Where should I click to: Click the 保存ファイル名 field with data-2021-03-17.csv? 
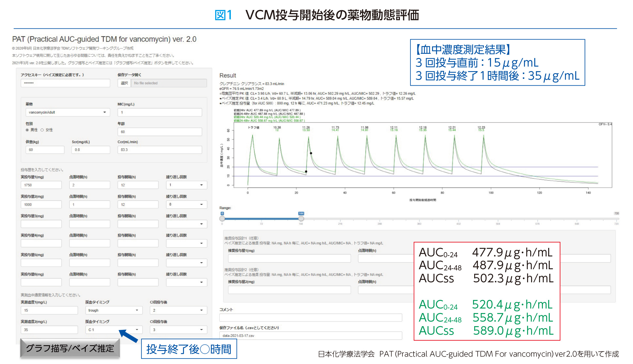click(311, 336)
